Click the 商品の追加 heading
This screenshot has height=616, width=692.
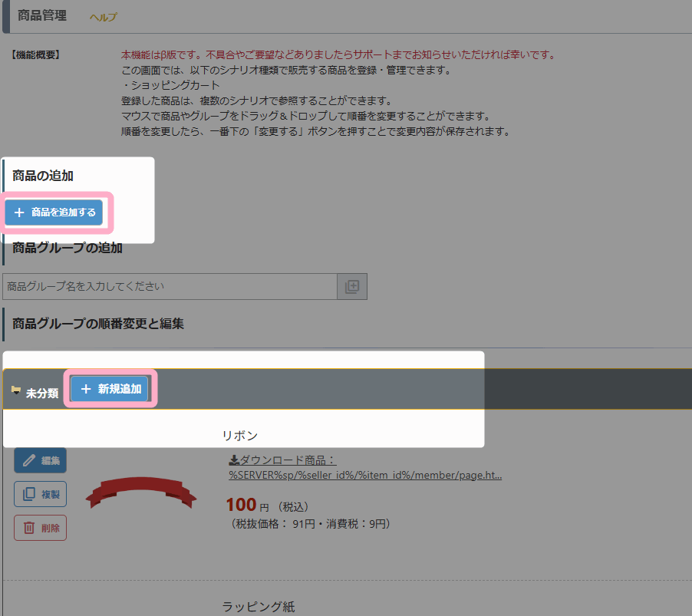point(43,176)
